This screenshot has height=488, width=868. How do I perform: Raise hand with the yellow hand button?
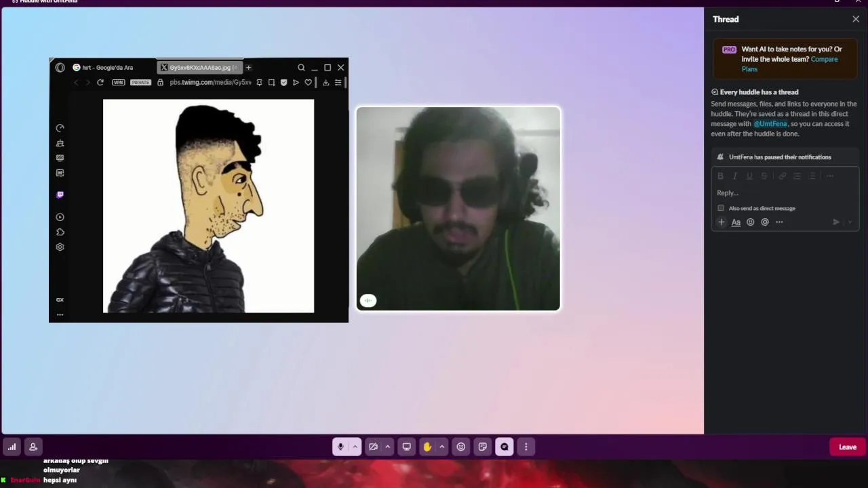[427, 447]
